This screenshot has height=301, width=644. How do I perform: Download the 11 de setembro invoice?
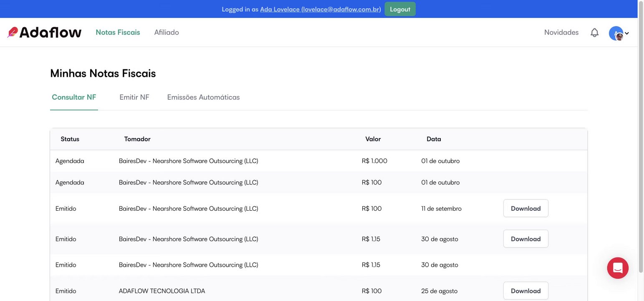point(525,208)
